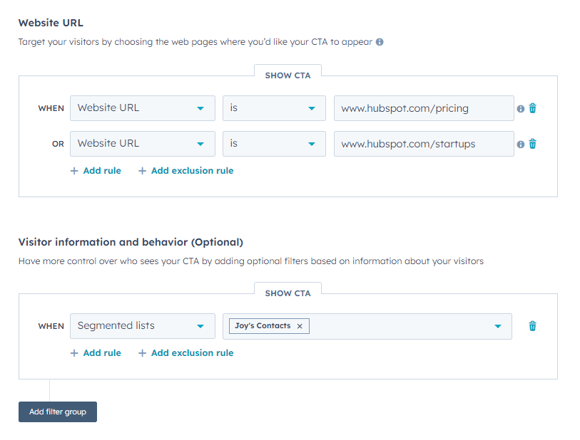Viewport: 580px width, 440px height.
Task: Open info icon beside startups URL field
Action: [520, 144]
